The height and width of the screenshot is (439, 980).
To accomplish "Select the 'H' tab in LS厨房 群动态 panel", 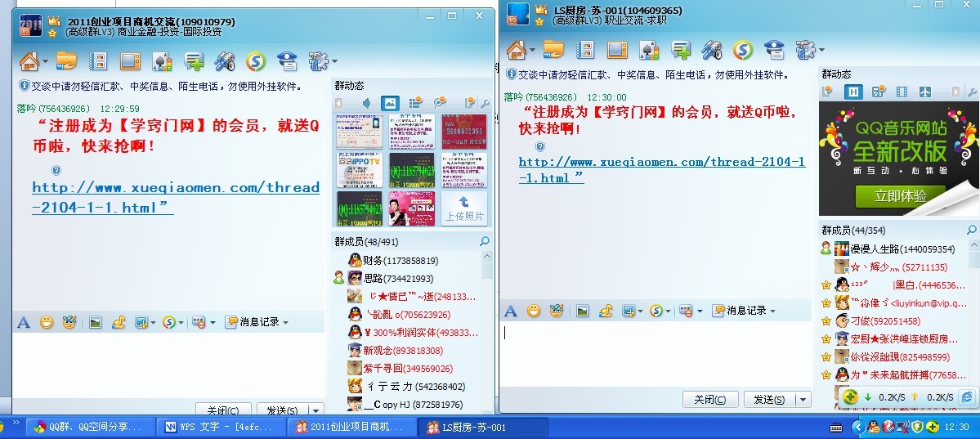I will tap(853, 92).
